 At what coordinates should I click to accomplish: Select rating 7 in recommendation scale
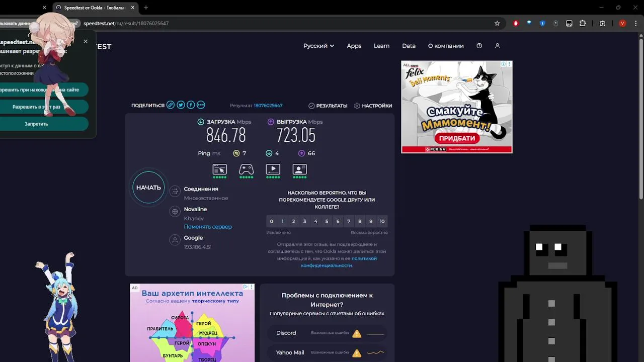(349, 221)
